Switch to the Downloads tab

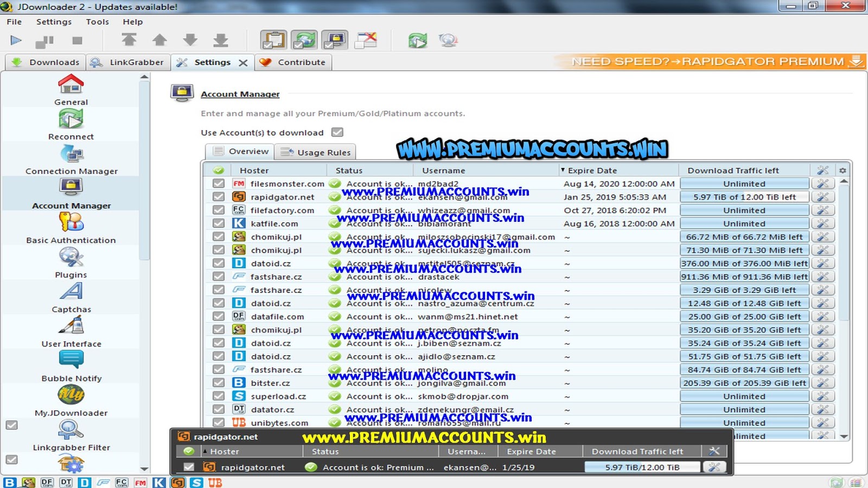46,62
